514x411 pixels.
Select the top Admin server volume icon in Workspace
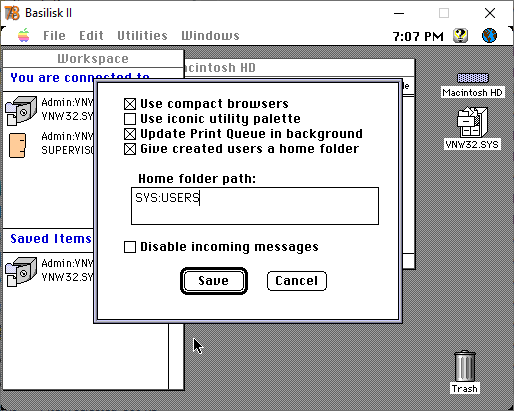(x=21, y=110)
